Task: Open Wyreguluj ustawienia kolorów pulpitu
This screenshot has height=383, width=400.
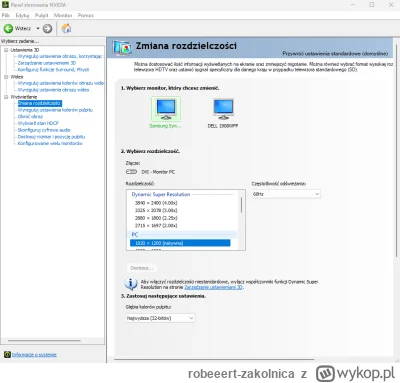Action: (55, 110)
